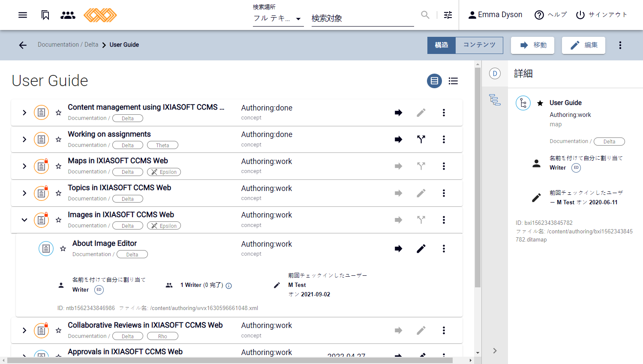
Task: Switch to the 構造 structure tab
Action: [442, 45]
